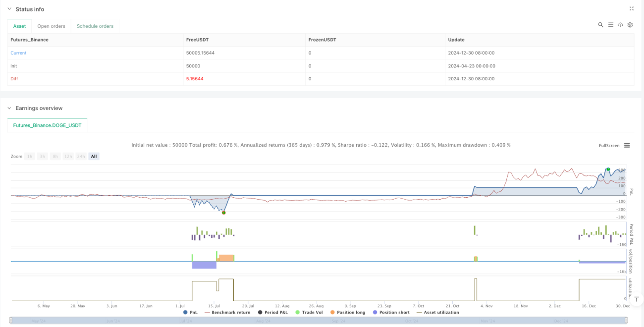
Task: Toggle Benchmark return series in the legend
Action: tap(227, 313)
